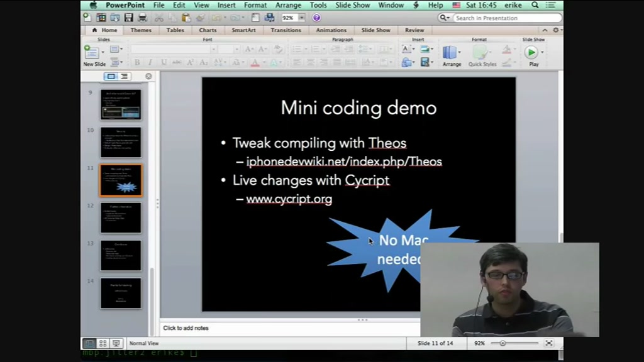Click the Decrease Font Size icon
This screenshot has height=362, width=644.
pos(262,49)
